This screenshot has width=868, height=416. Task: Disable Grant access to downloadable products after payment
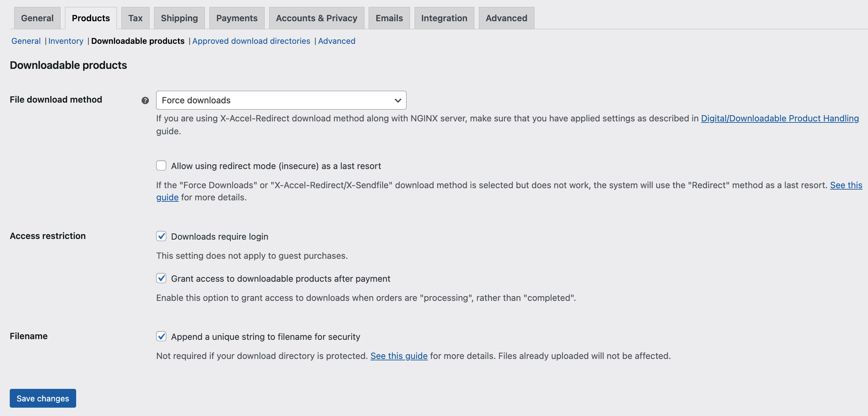[161, 278]
